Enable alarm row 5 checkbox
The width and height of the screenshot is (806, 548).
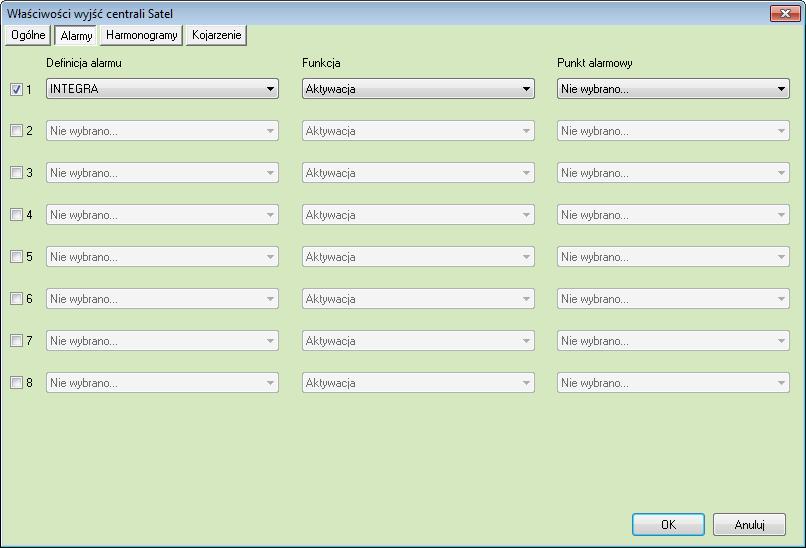[16, 257]
